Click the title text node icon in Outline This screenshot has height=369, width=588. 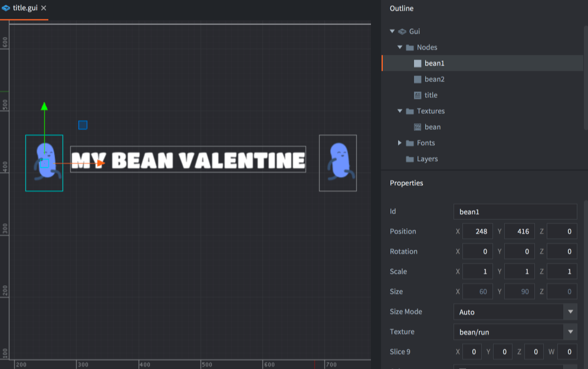click(418, 95)
